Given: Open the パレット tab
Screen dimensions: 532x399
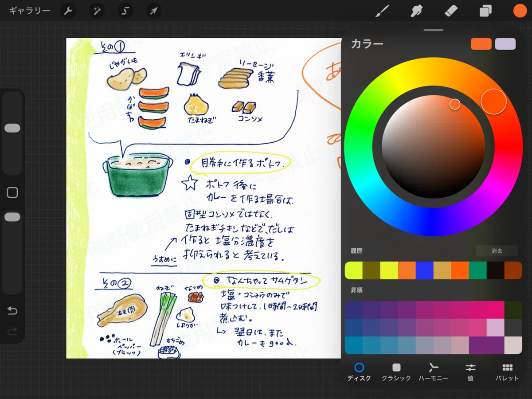Looking at the screenshot, I should (507, 372).
